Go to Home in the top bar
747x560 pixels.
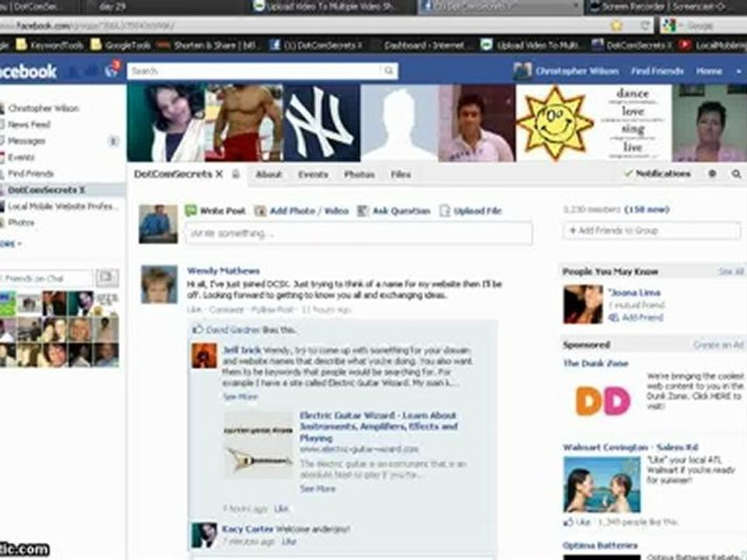[x=708, y=71]
